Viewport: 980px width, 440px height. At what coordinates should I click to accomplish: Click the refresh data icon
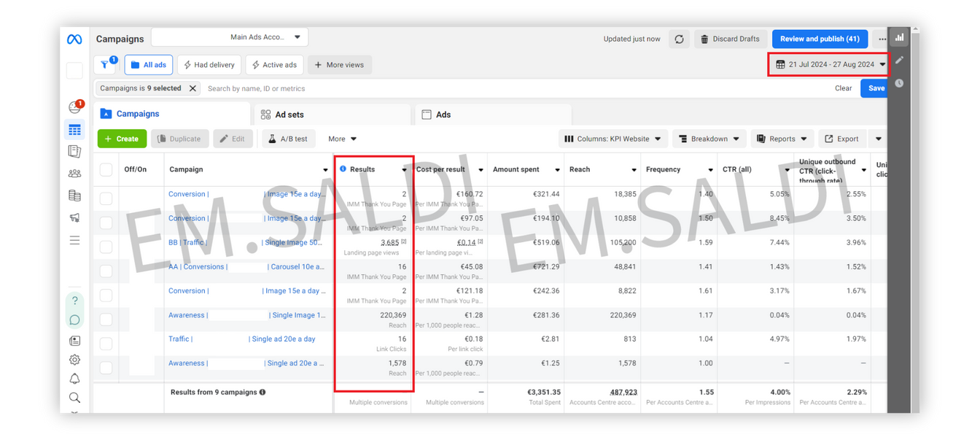[679, 39]
